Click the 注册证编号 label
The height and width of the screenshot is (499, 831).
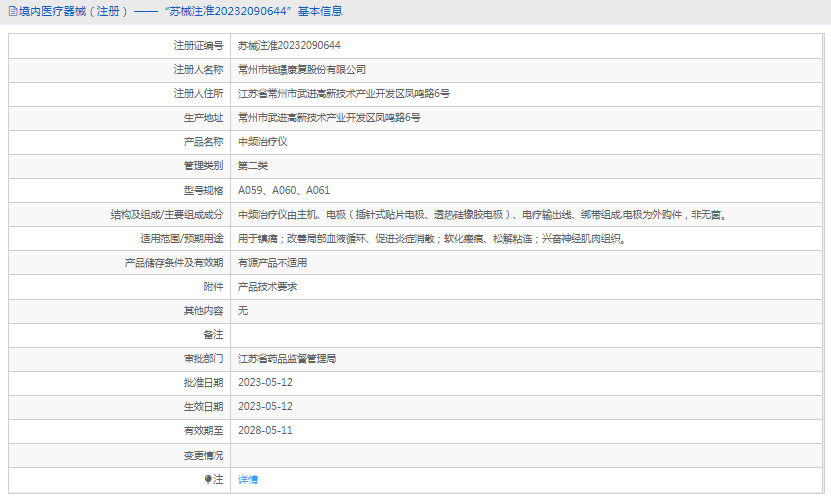[198, 46]
